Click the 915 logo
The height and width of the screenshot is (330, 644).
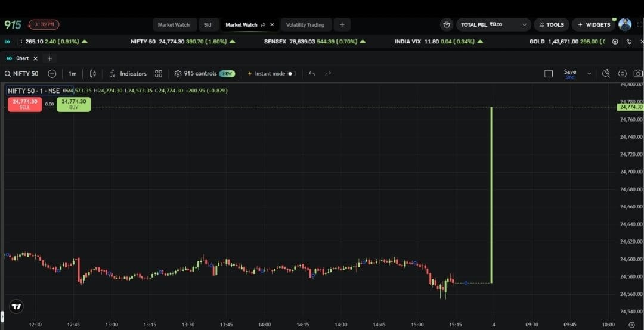13,24
